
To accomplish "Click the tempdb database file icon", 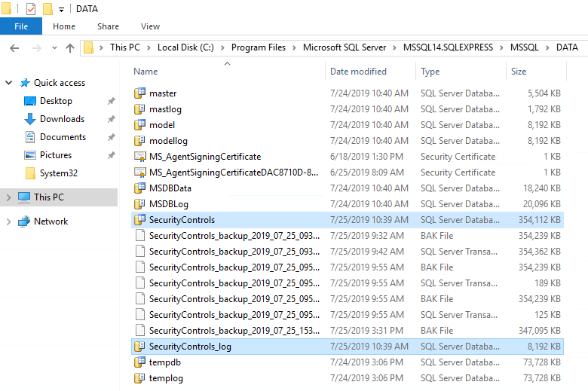I will (x=139, y=362).
